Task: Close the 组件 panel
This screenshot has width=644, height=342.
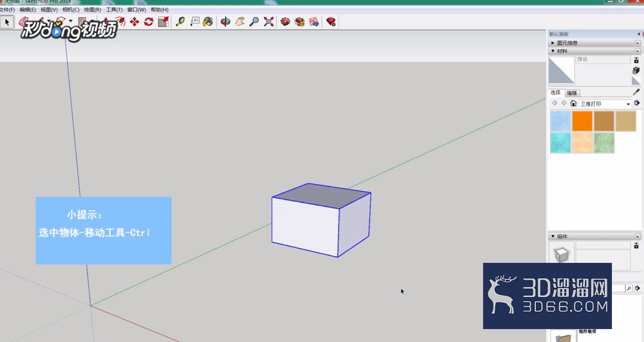Action: (x=637, y=237)
